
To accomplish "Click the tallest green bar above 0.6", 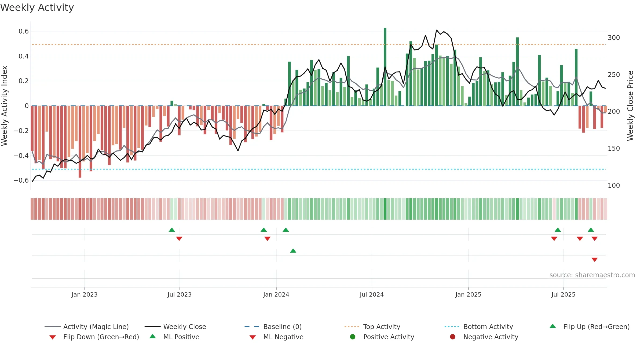I will [x=385, y=67].
